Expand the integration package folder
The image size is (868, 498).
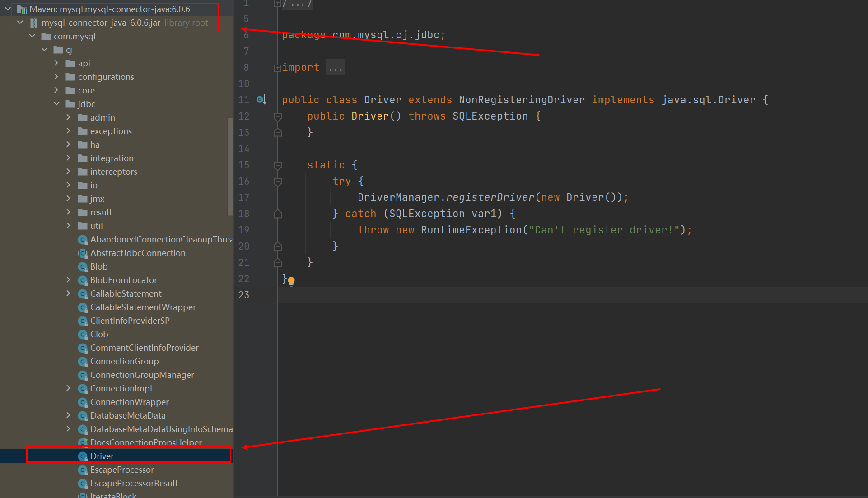(x=69, y=158)
